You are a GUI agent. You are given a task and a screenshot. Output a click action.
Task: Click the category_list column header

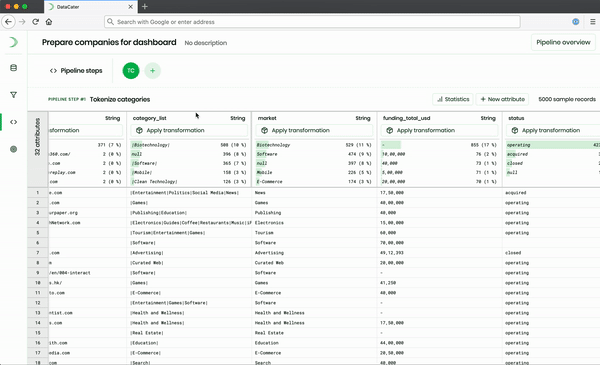click(149, 118)
